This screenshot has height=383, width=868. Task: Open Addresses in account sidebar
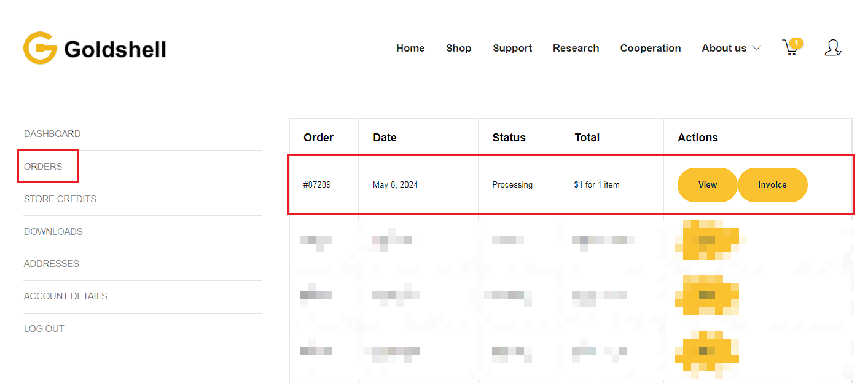[x=52, y=264]
